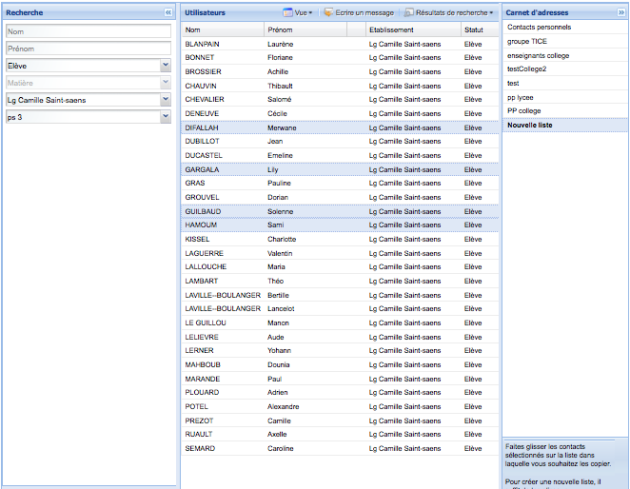Open the Elève status dropdown arrow
The image size is (630, 489).
[166, 65]
